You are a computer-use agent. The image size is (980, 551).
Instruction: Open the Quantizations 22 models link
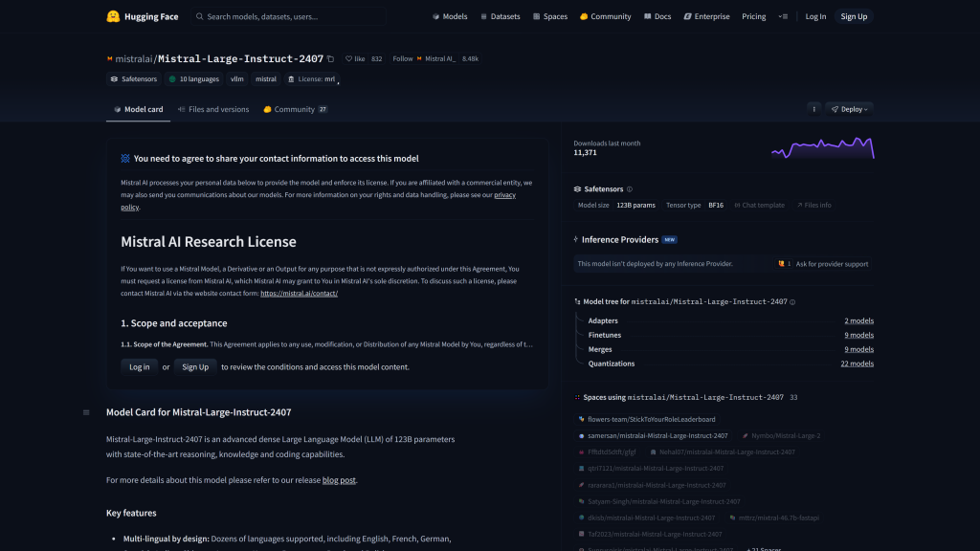click(x=857, y=364)
